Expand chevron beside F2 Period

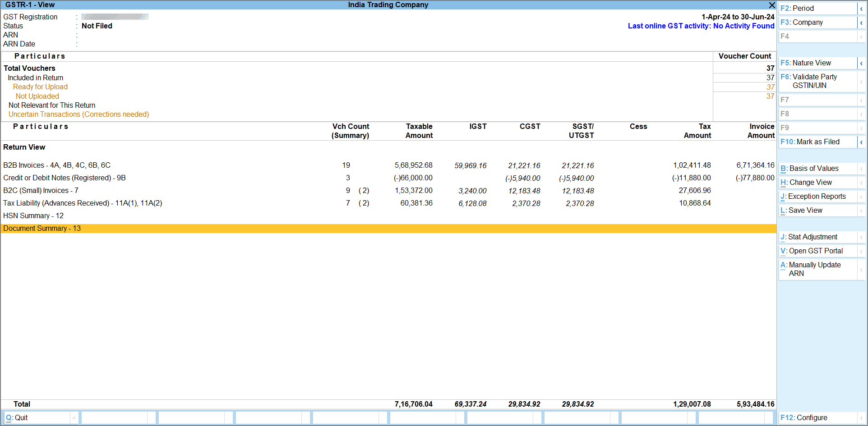click(x=862, y=8)
